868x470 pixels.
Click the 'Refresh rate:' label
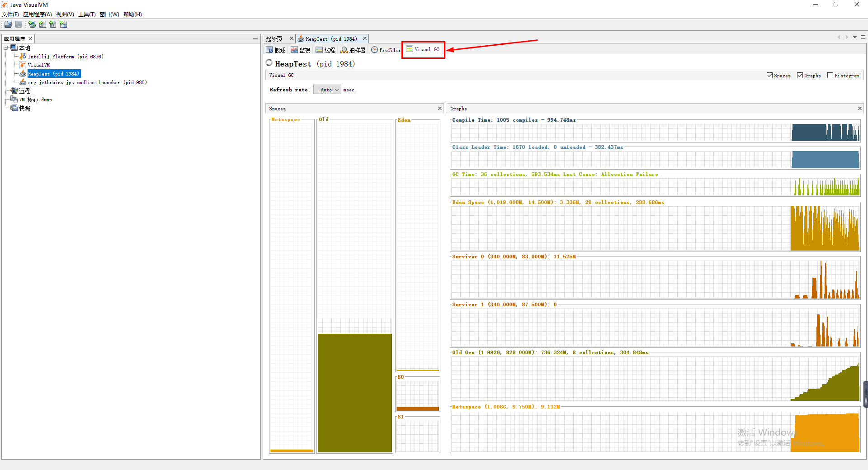click(290, 90)
